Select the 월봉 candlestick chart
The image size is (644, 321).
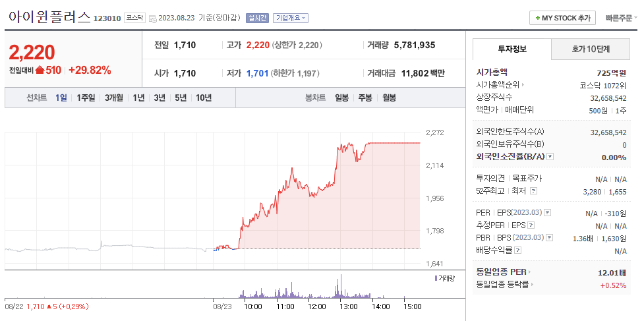[x=390, y=98]
